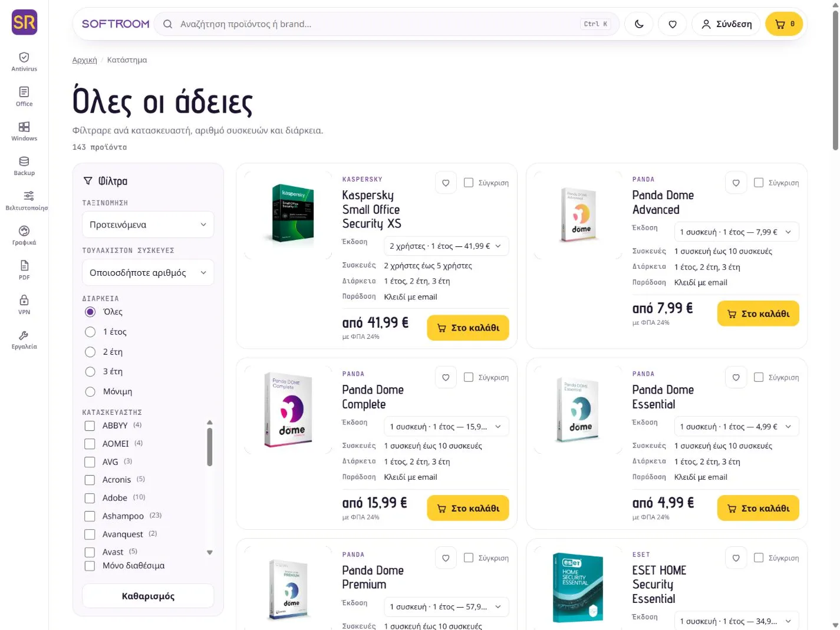
Task: Focus the product search input field
Action: (x=387, y=24)
